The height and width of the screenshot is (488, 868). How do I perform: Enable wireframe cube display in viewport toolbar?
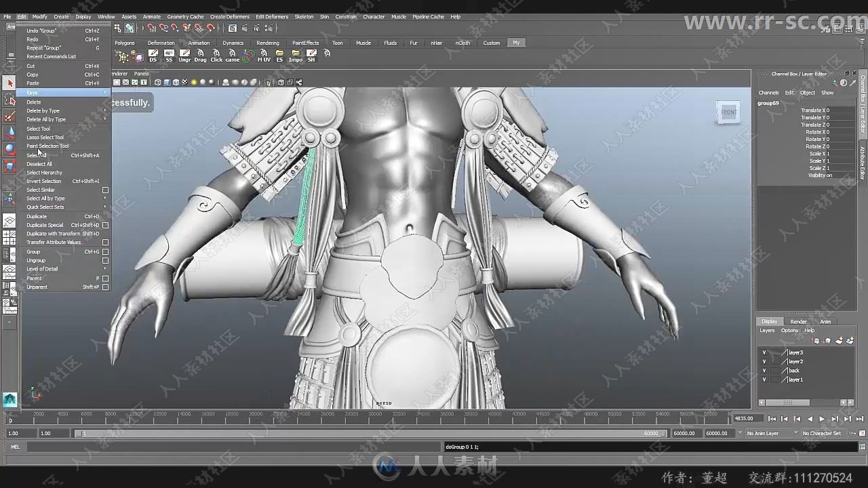[158, 82]
